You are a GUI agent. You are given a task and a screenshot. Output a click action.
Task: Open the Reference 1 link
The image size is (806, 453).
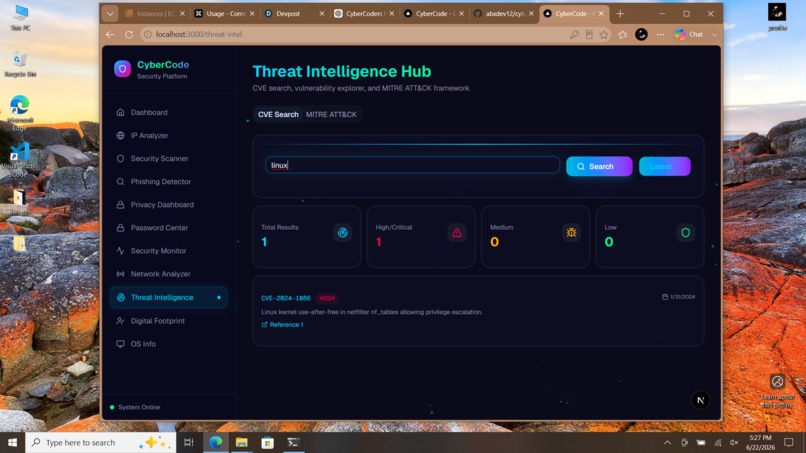point(283,324)
